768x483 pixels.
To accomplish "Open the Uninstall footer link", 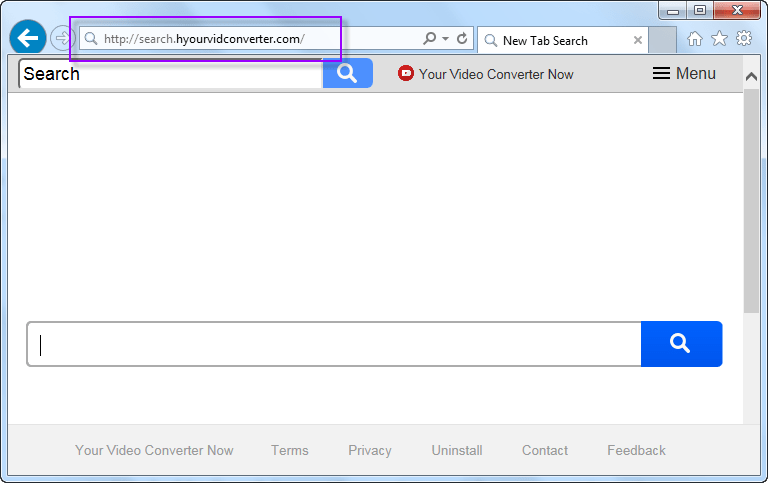I will pyautogui.click(x=457, y=450).
